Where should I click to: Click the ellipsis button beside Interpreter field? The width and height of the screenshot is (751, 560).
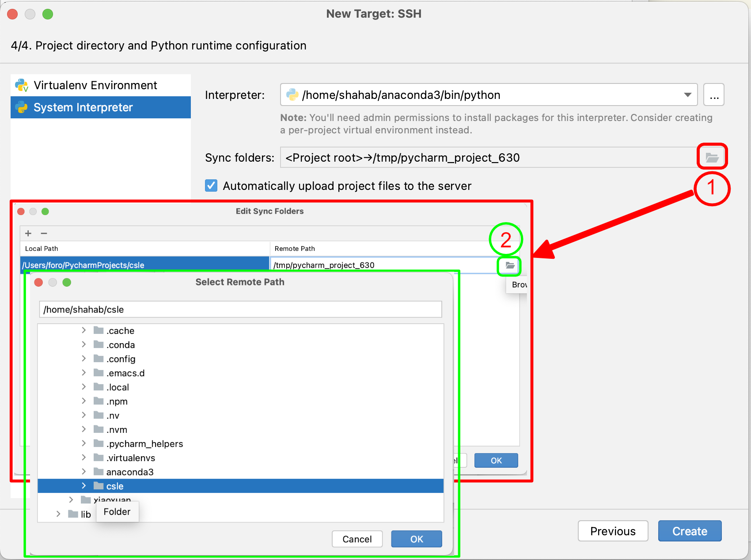(x=714, y=95)
